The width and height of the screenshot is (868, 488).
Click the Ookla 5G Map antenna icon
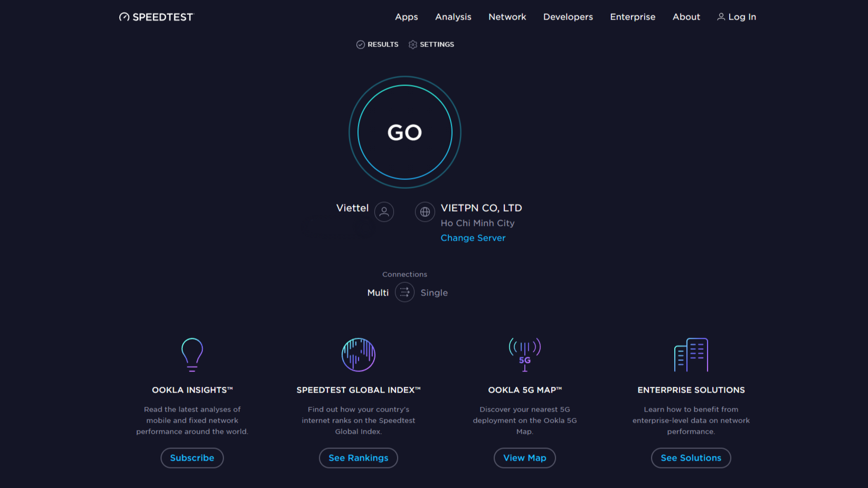524,355
